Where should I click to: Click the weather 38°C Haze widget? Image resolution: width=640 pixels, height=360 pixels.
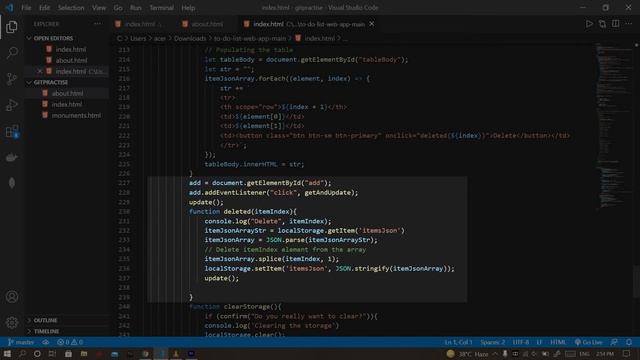click(x=468, y=353)
